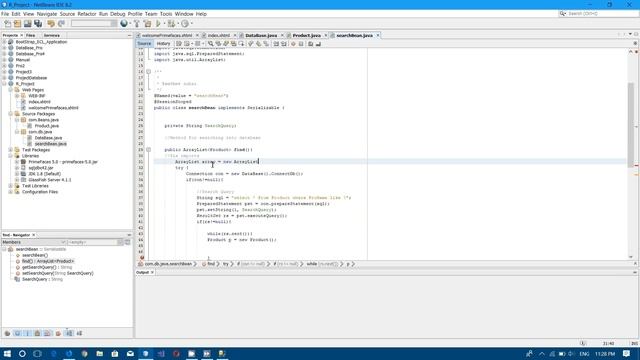Screen dimensions: 640x360
Task: Click the Windows Start button
Action: [7, 353]
